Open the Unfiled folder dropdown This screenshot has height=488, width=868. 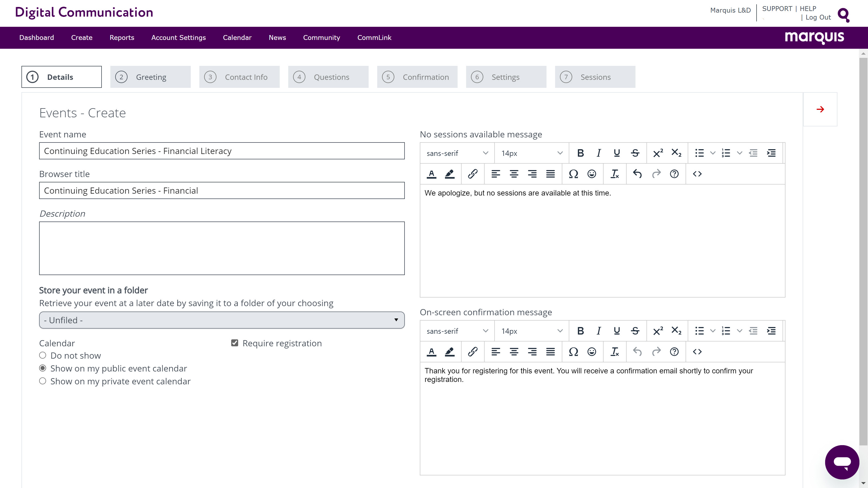pyautogui.click(x=222, y=320)
